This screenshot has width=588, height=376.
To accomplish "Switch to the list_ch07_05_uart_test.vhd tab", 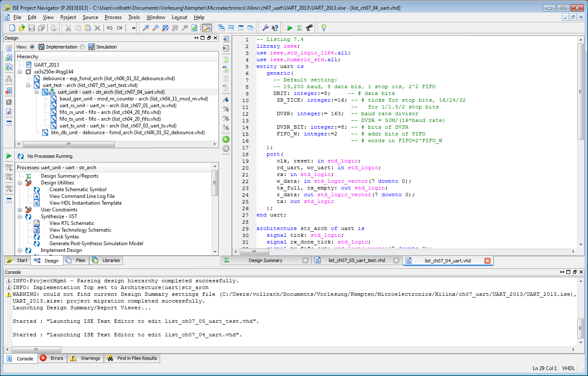I will point(357,260).
